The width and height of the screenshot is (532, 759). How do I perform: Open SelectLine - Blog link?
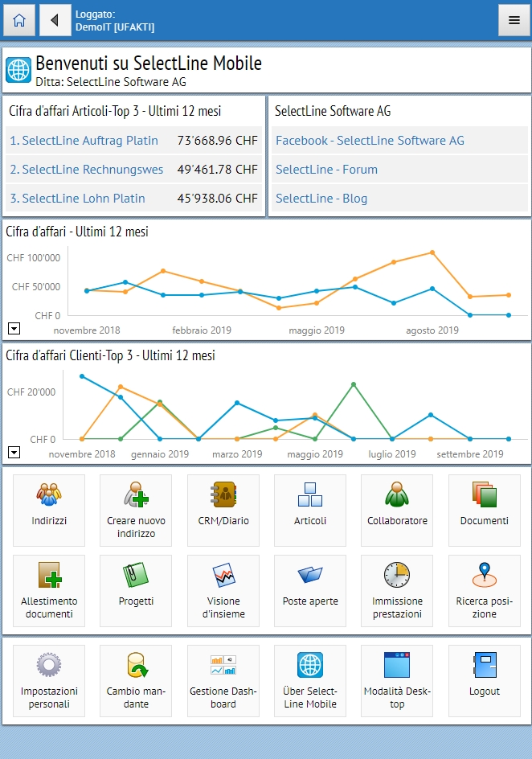[x=321, y=199]
